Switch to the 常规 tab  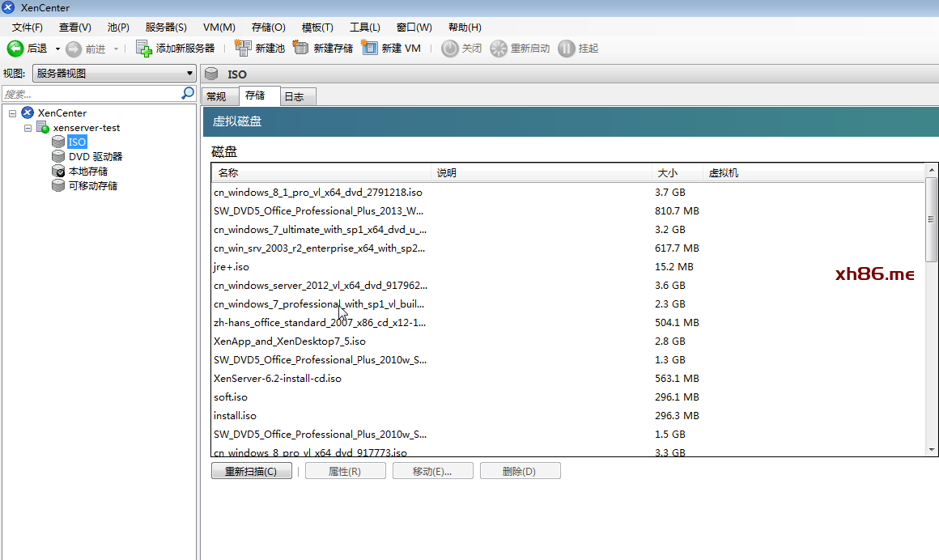[216, 97]
